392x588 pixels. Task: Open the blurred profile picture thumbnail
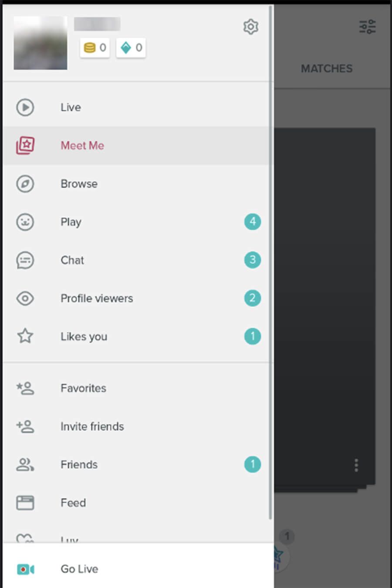point(41,43)
